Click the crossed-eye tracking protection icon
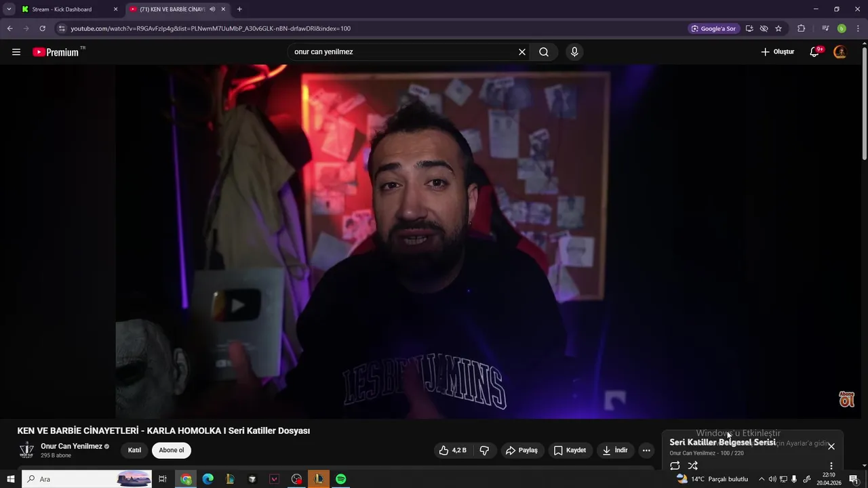 (x=764, y=28)
